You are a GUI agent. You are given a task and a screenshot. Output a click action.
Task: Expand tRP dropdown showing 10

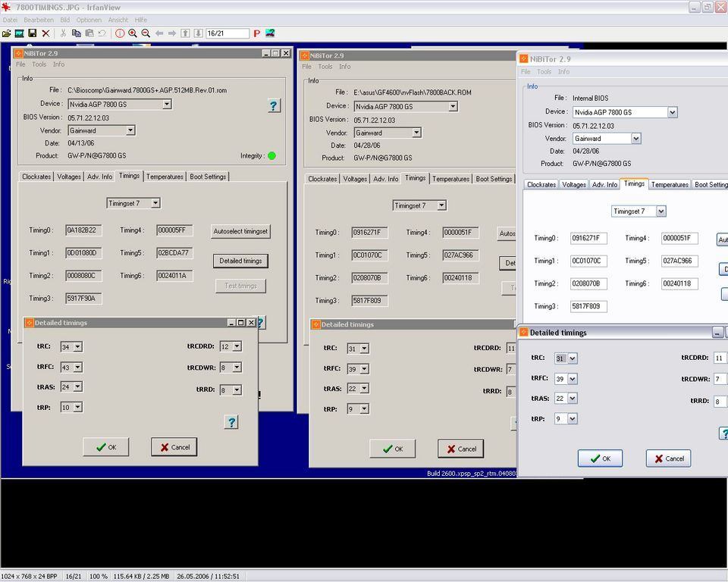click(77, 407)
